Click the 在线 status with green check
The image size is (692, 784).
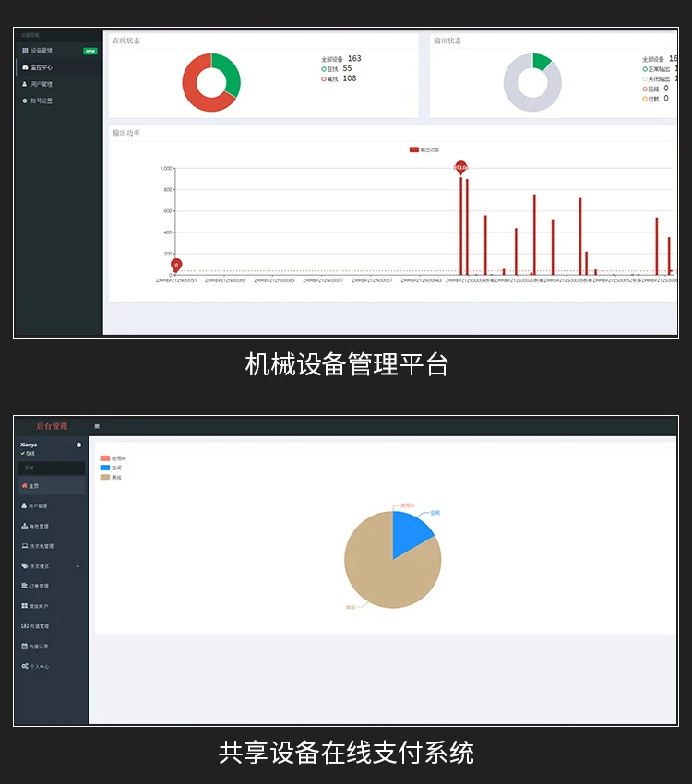(x=28, y=453)
